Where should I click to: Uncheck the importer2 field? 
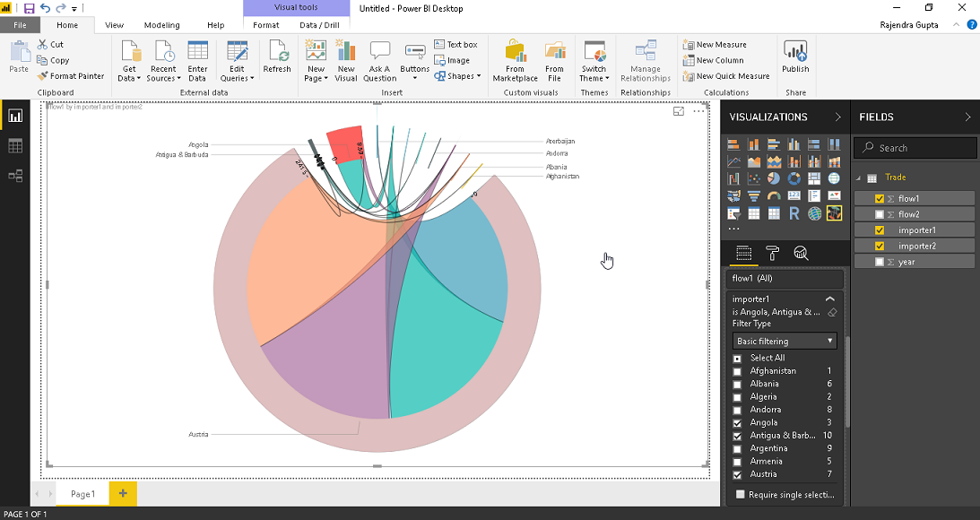(x=880, y=247)
